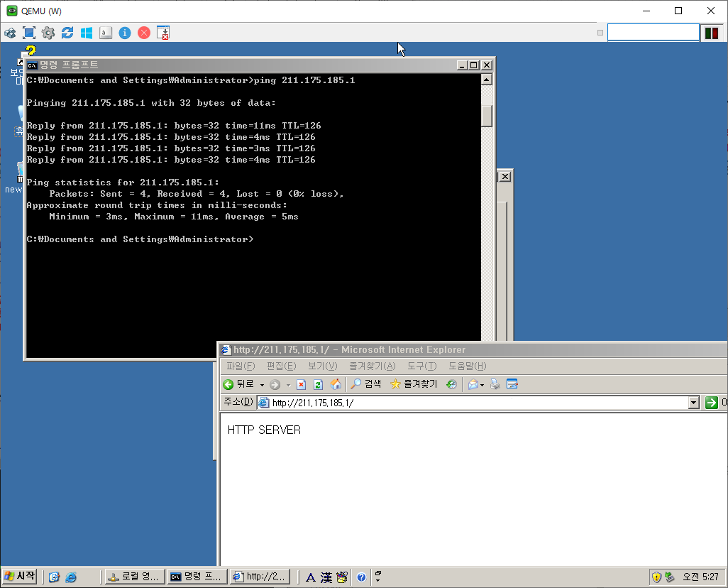Stop page loading in Internet Explorer
The width and height of the screenshot is (728, 588).
[302, 384]
